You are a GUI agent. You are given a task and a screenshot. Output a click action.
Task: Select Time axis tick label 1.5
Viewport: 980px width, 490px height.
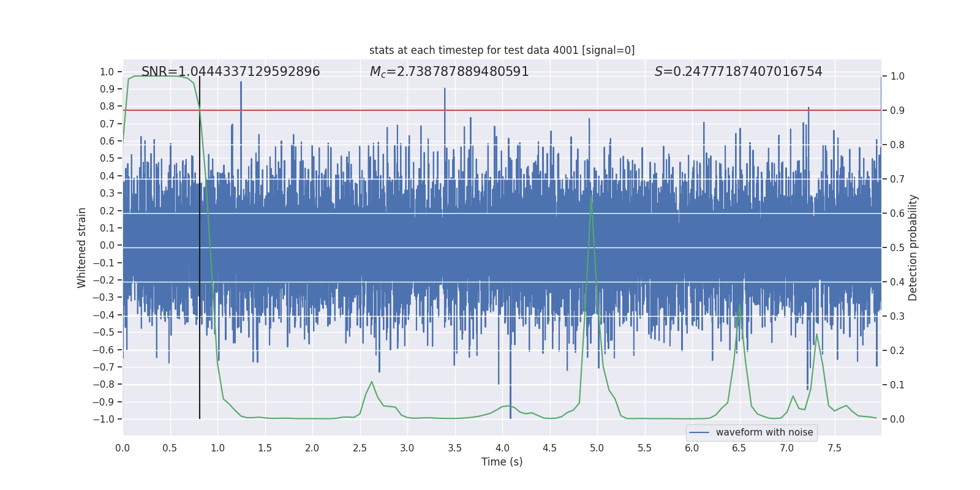click(265, 448)
